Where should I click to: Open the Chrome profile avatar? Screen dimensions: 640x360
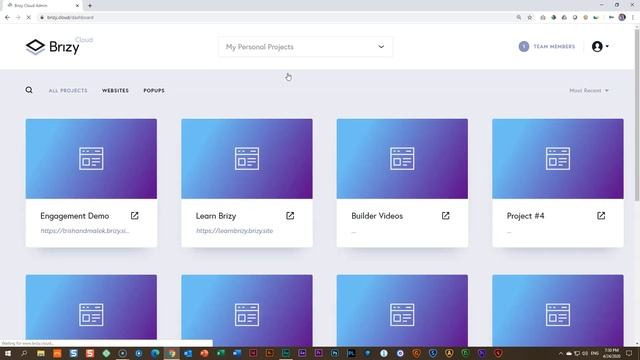[x=622, y=18]
